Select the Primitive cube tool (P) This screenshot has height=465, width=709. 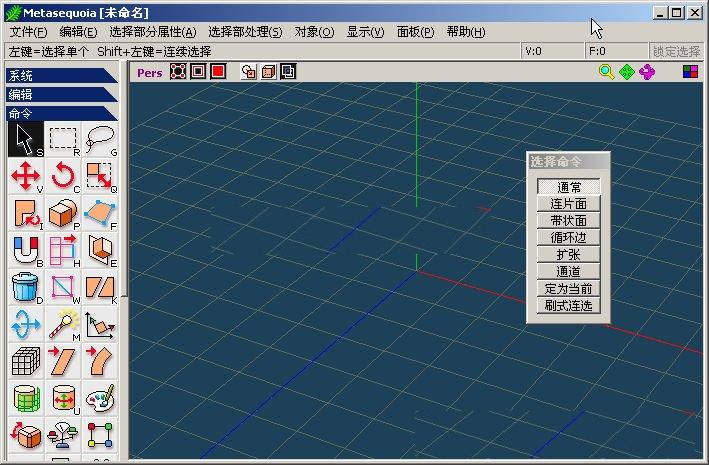pos(63,214)
